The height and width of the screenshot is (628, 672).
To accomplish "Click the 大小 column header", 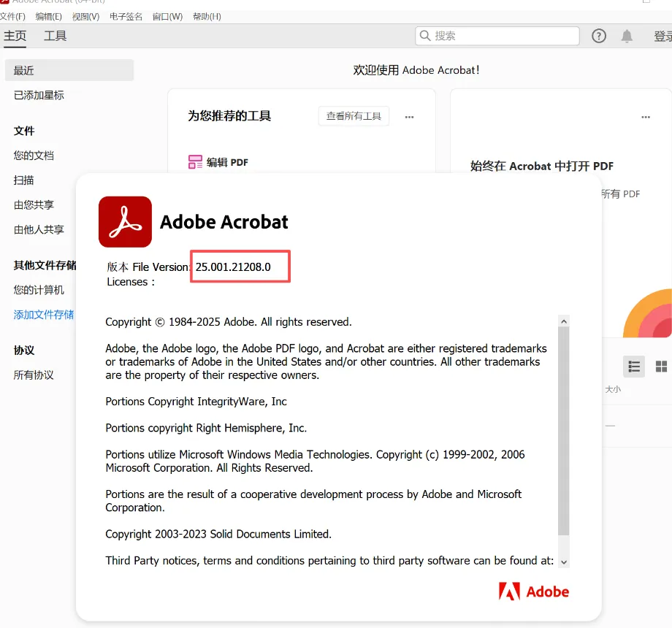I will tap(613, 389).
